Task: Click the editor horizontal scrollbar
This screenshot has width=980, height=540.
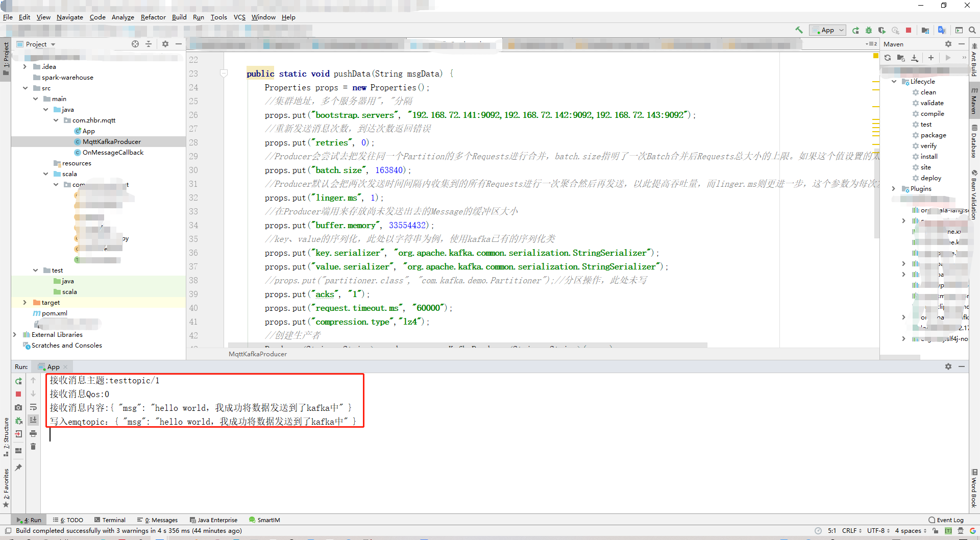Action: pyautogui.click(x=468, y=345)
